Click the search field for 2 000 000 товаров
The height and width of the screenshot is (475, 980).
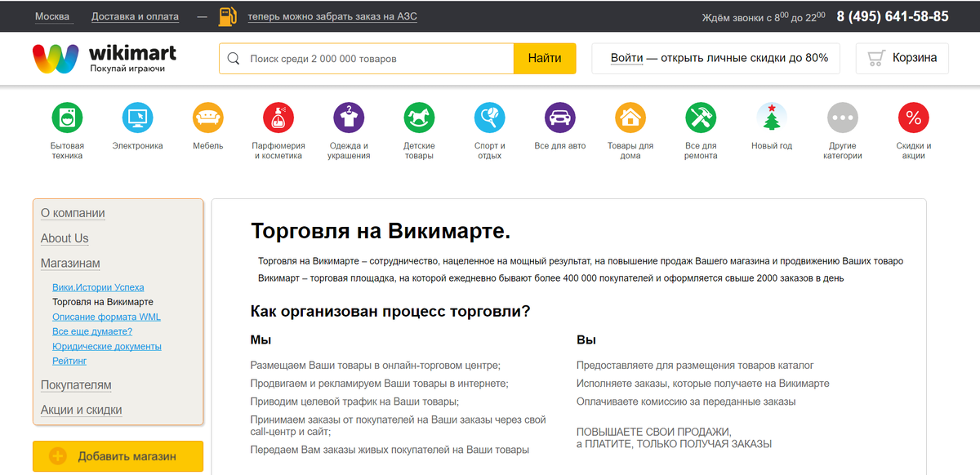pos(367,59)
